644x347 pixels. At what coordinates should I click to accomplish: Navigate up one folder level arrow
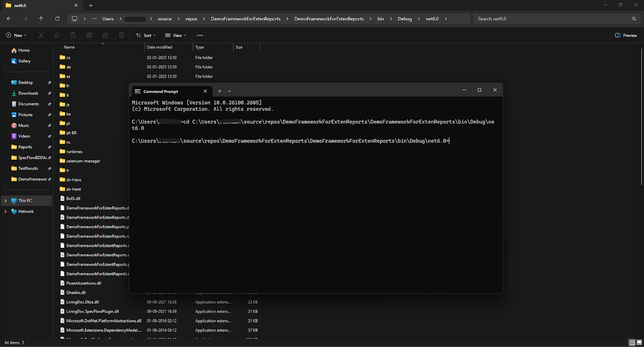(41, 19)
